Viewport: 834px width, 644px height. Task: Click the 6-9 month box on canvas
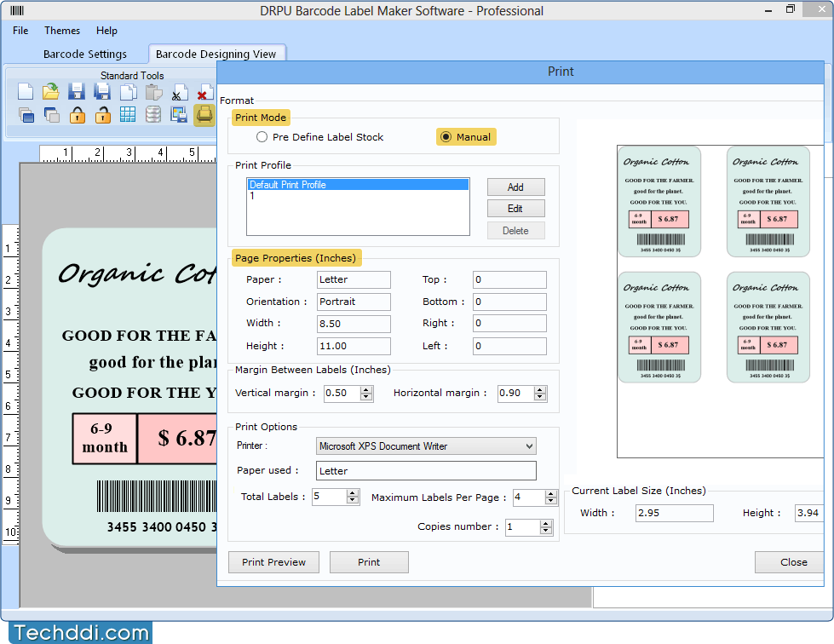click(x=105, y=439)
